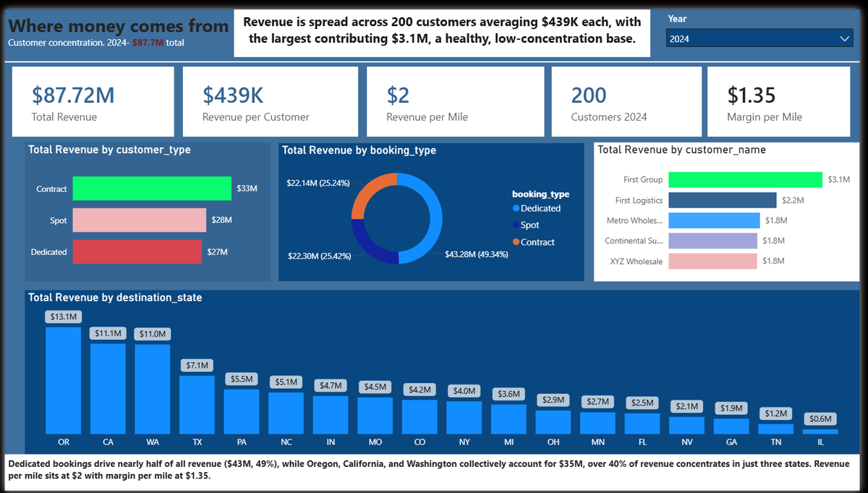This screenshot has width=868, height=493.
Task: Select the dark blue Spot donut segment
Action: tap(367, 247)
